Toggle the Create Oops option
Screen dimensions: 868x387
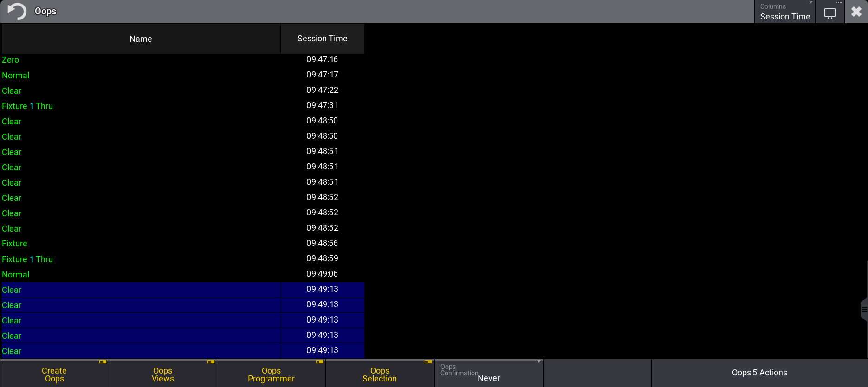[54, 374]
